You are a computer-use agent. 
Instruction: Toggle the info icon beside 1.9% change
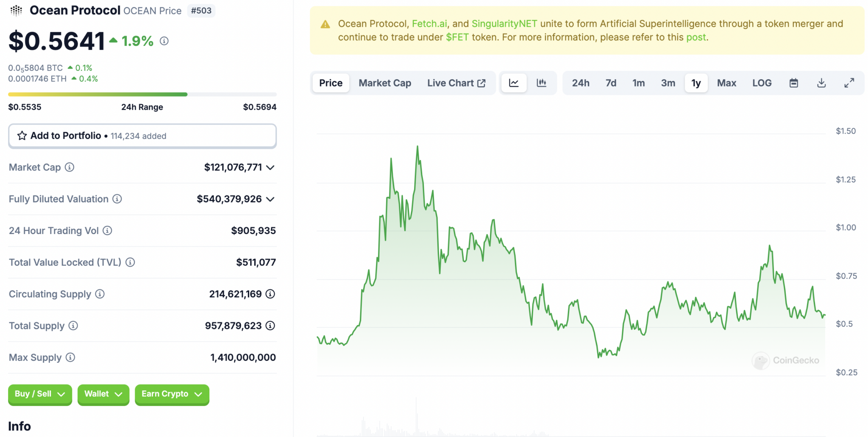coord(164,41)
